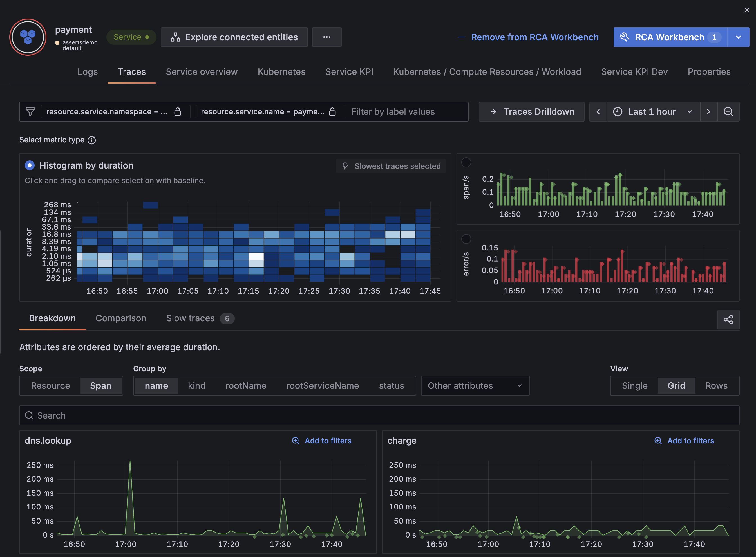This screenshot has width=756, height=557.
Task: Click the brightest heatmap cell at 17:15
Action: pos(256,256)
